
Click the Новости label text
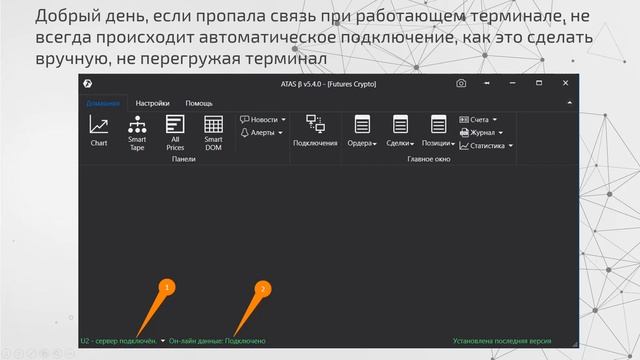[x=264, y=120]
